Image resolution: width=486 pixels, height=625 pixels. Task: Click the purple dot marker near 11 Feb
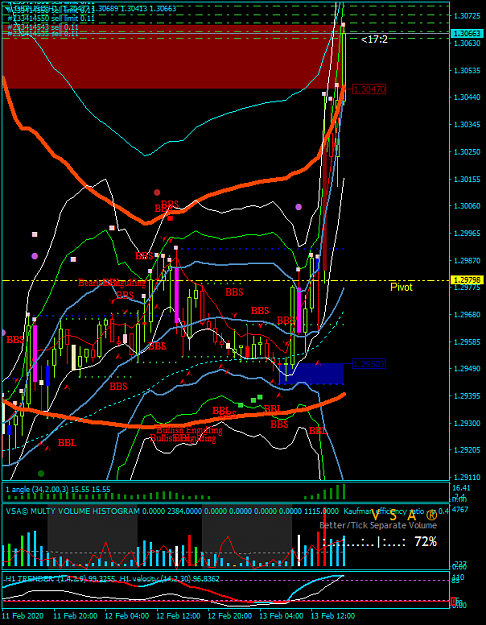coord(35,256)
